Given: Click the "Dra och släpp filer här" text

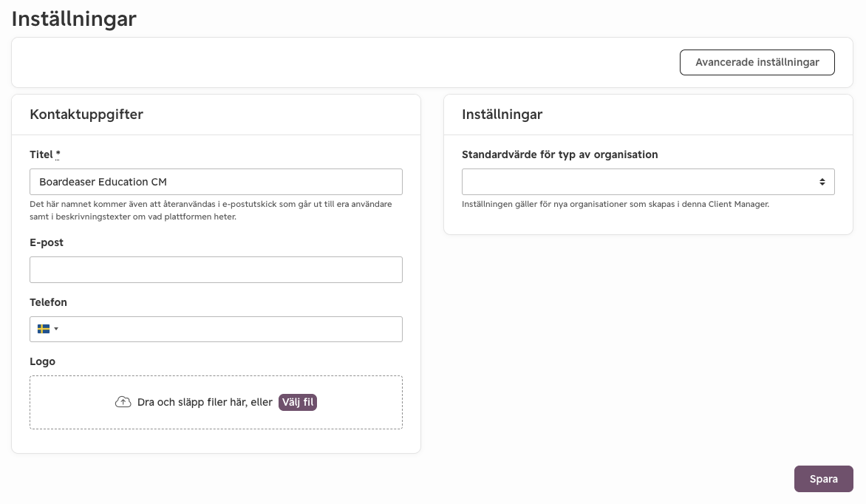Looking at the screenshot, I should [193, 402].
